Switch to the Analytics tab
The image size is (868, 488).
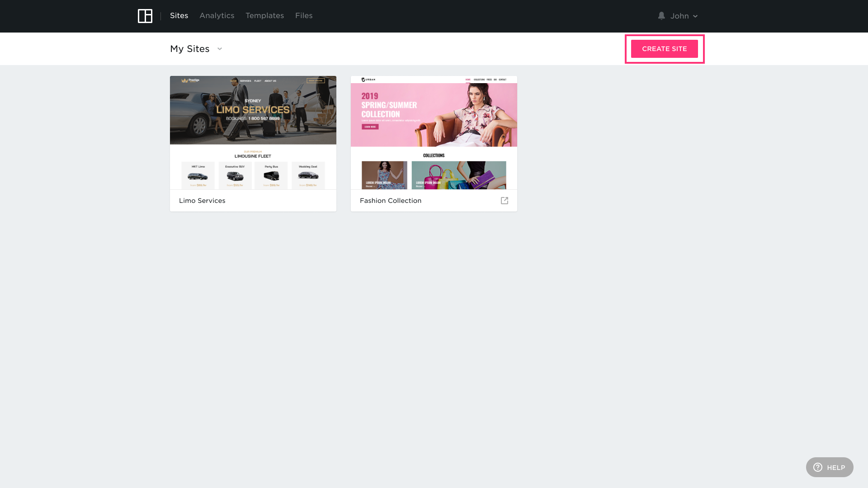click(217, 16)
